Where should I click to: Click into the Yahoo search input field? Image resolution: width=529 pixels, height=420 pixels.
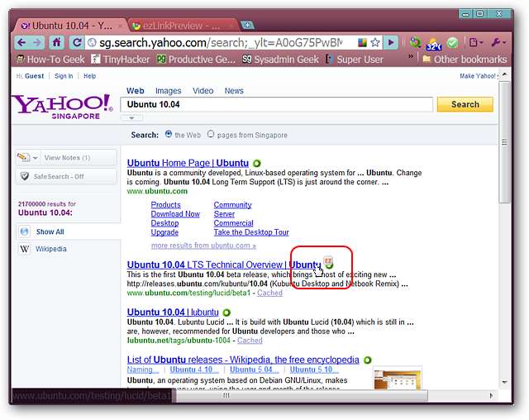pos(277,105)
